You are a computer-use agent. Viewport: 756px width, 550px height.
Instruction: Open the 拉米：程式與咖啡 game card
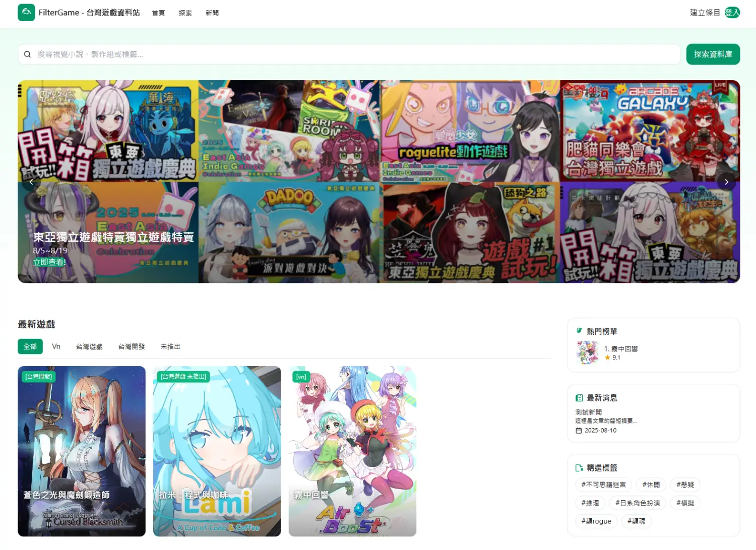coord(217,451)
